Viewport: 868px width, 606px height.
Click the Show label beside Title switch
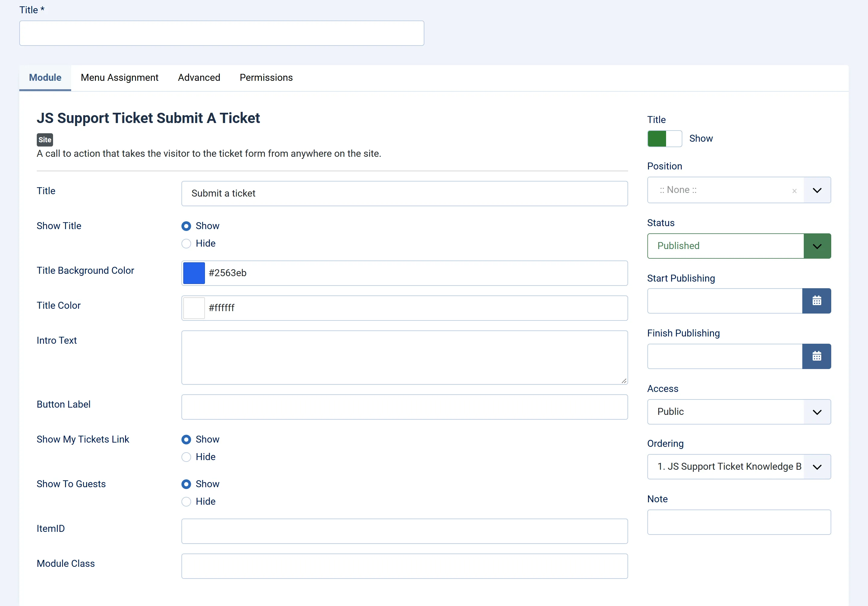[x=701, y=138]
